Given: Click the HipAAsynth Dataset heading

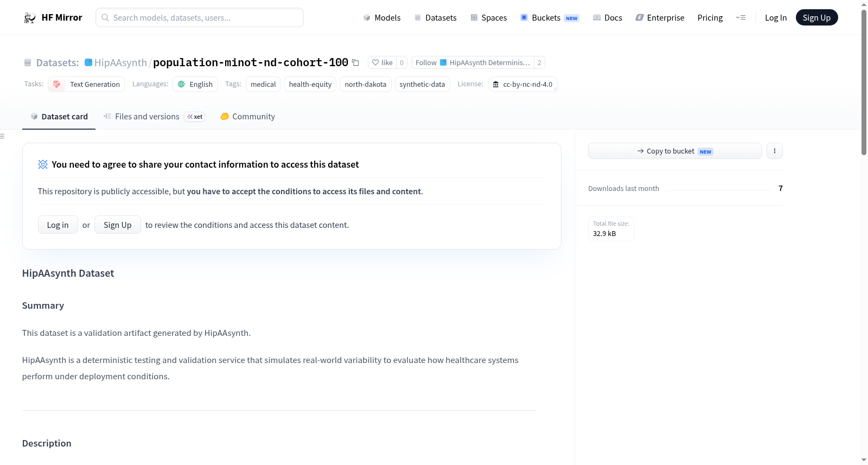Looking at the screenshot, I should tap(68, 273).
